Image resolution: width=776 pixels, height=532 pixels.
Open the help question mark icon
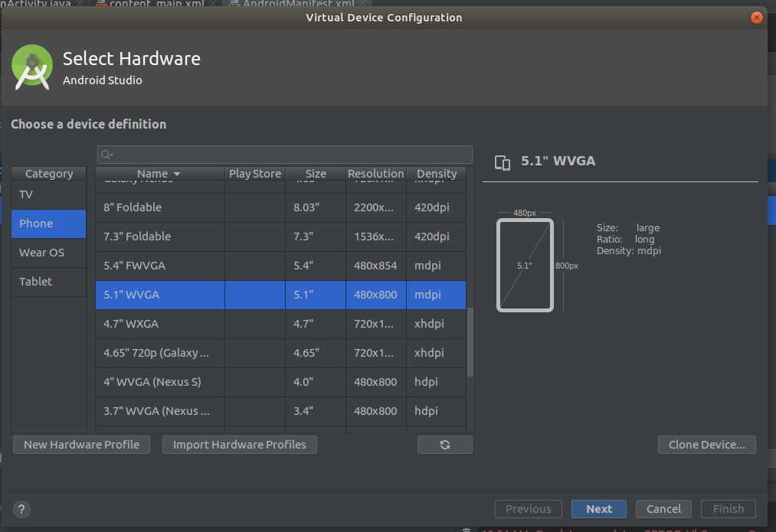(x=21, y=509)
